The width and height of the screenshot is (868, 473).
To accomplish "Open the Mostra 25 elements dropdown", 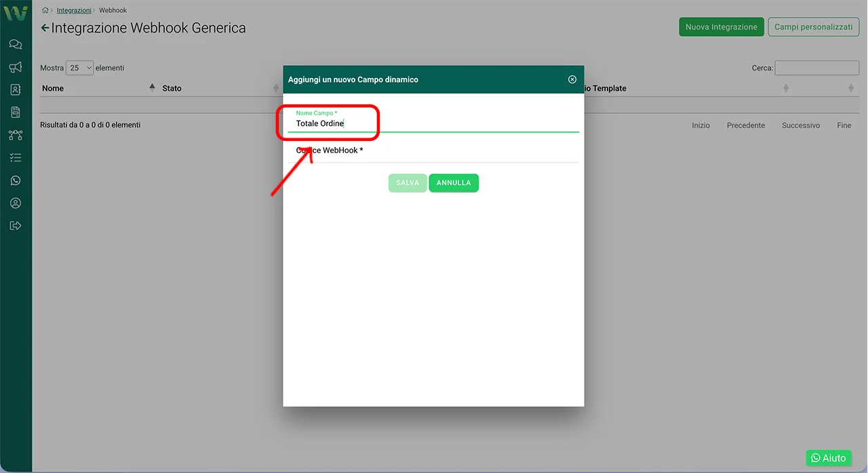I will (79, 68).
